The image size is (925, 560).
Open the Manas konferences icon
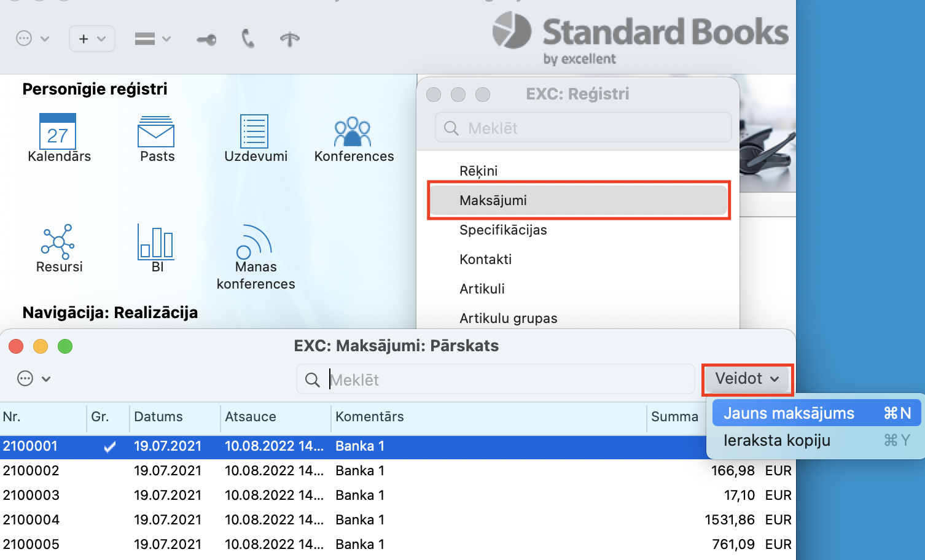254,243
